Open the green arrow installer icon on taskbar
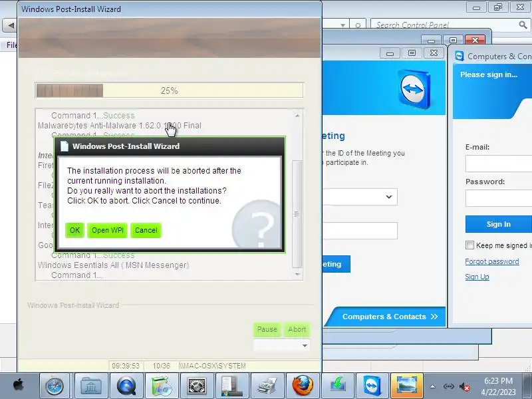Image resolution: width=532 pixels, height=399 pixels. pos(338,386)
